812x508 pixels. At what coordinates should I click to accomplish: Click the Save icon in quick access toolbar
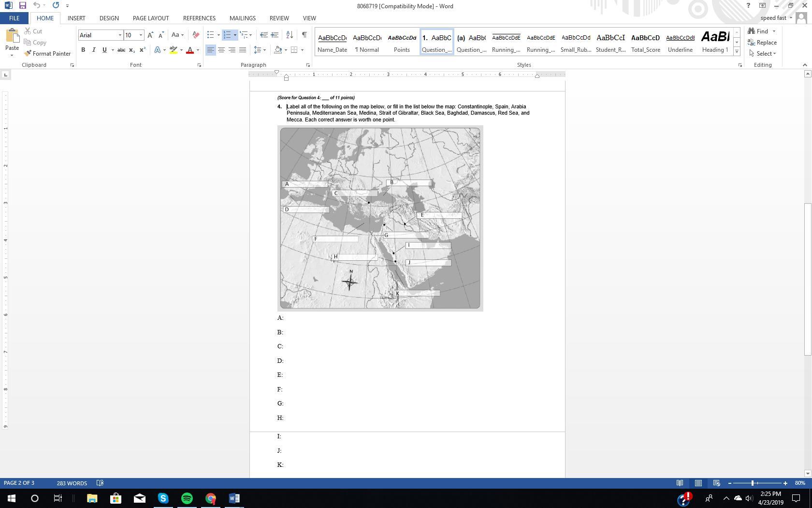22,6
